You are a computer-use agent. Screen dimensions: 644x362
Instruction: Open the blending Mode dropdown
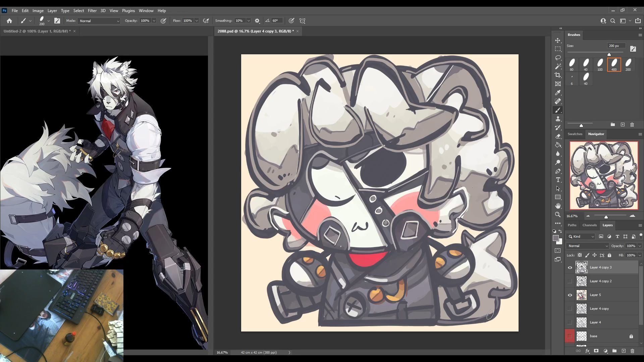(99, 21)
